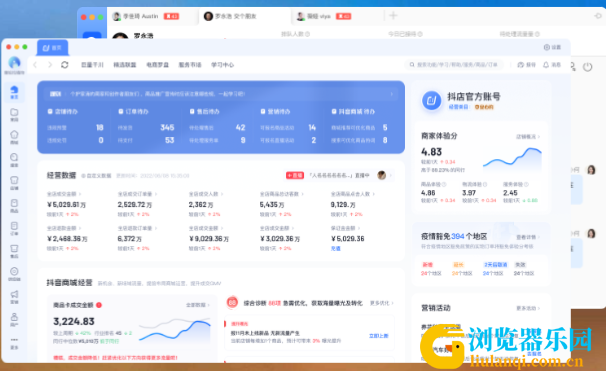Click the 抖店官方账号 round logo
606x371 pixels.
431,100
